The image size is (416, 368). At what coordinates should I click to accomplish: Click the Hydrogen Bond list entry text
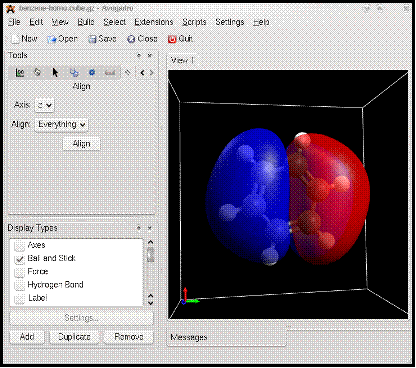tap(55, 285)
